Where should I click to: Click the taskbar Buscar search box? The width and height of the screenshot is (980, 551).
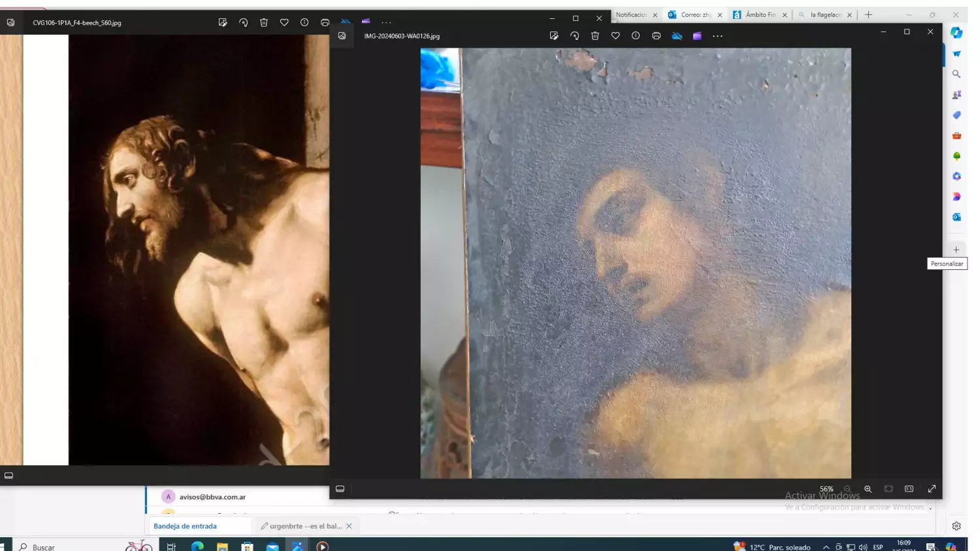[44, 547]
